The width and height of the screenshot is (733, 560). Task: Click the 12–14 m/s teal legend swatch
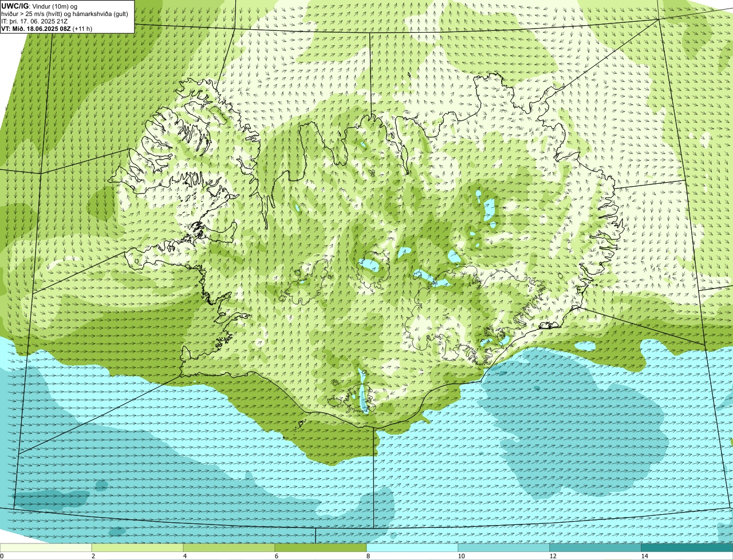(596, 547)
